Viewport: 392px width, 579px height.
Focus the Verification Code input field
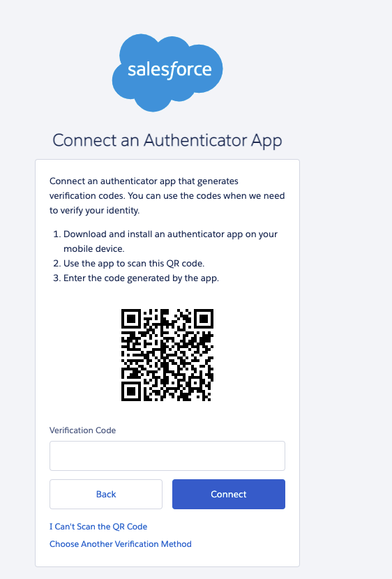pyautogui.click(x=167, y=456)
